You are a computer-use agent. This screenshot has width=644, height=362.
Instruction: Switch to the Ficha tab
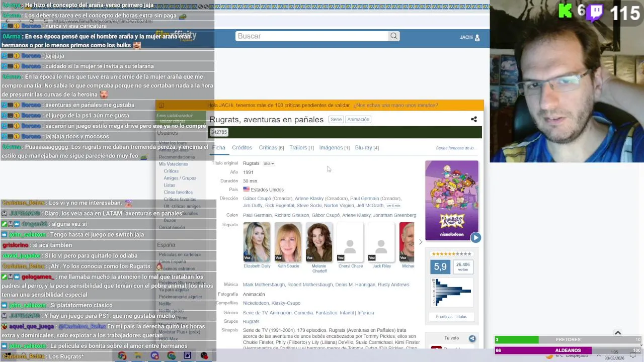pyautogui.click(x=219, y=148)
